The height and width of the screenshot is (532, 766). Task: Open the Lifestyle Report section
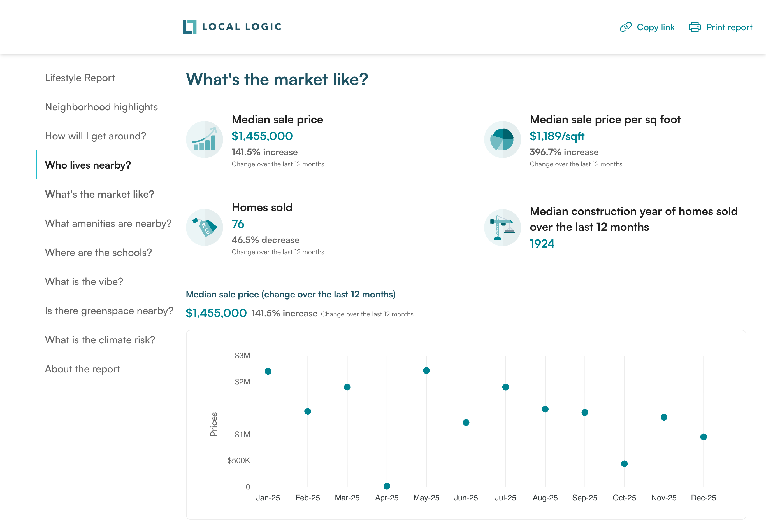tap(80, 78)
